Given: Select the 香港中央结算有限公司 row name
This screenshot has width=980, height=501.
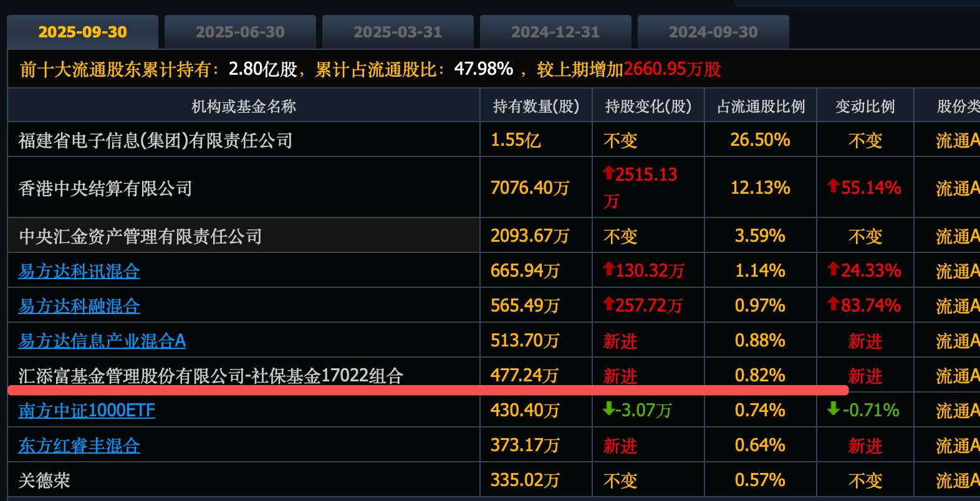Looking at the screenshot, I should [105, 188].
